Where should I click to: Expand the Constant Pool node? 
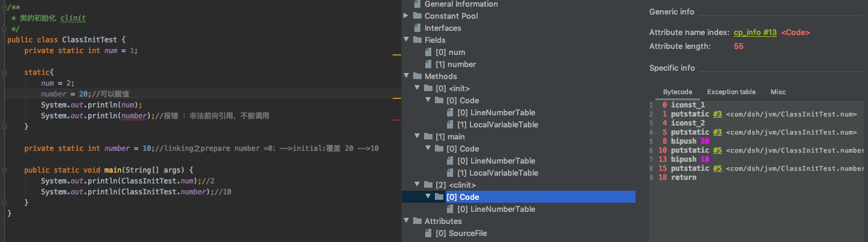407,16
